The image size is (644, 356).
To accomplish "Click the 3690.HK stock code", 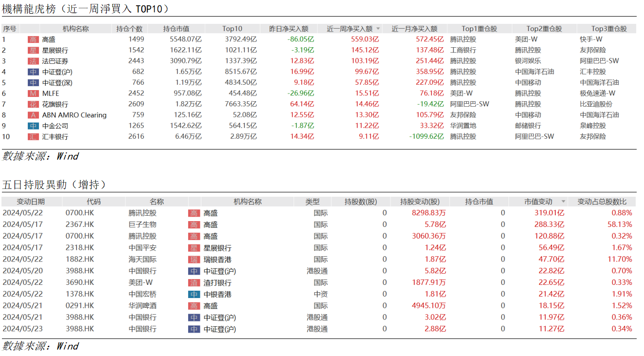I will [x=79, y=282].
